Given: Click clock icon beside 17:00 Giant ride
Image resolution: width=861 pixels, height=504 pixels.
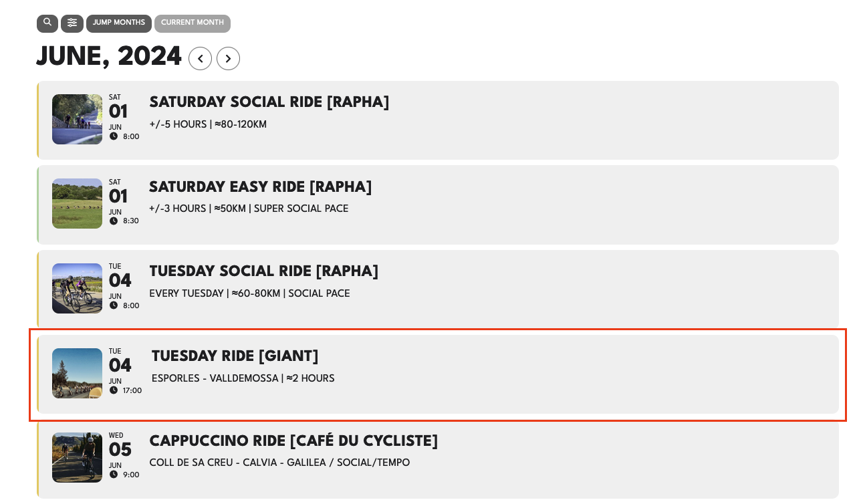Looking at the screenshot, I should pyautogui.click(x=114, y=390).
